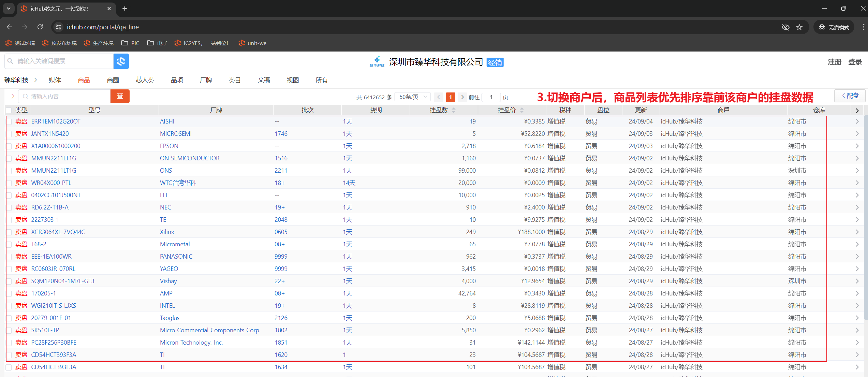View site information icon in address bar
The height and width of the screenshot is (377, 868).
pyautogui.click(x=59, y=27)
